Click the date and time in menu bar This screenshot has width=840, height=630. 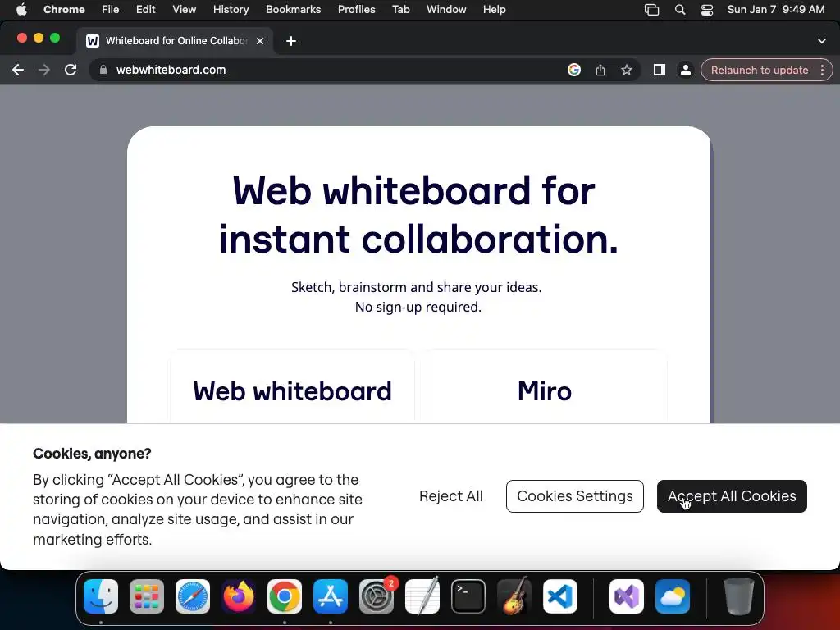coord(776,10)
